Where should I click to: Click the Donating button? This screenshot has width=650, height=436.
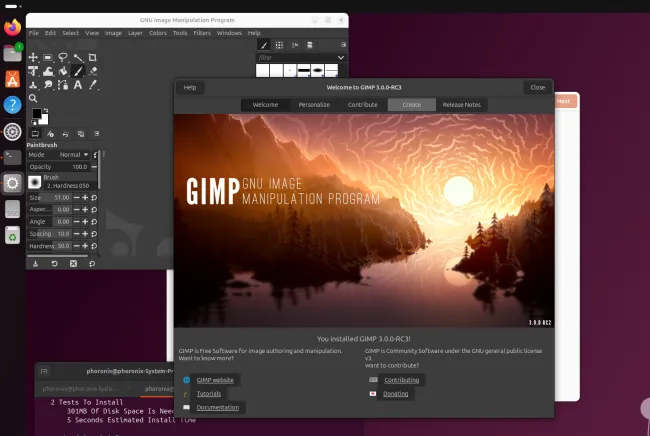(x=395, y=394)
